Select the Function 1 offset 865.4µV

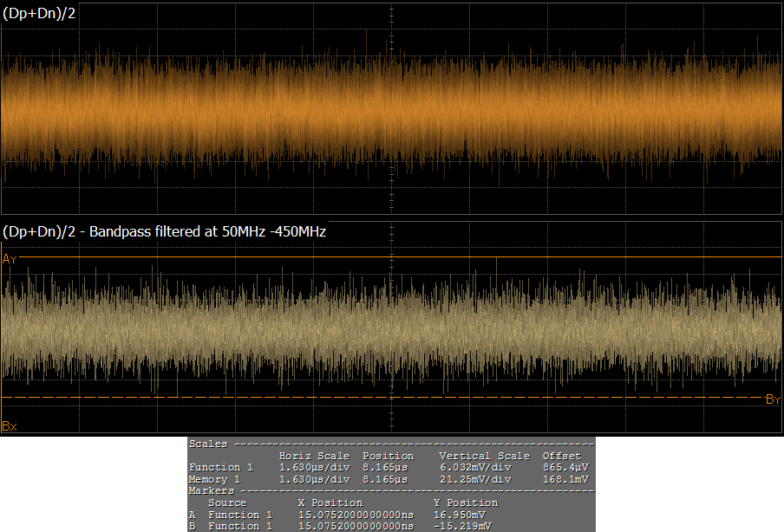click(x=568, y=467)
